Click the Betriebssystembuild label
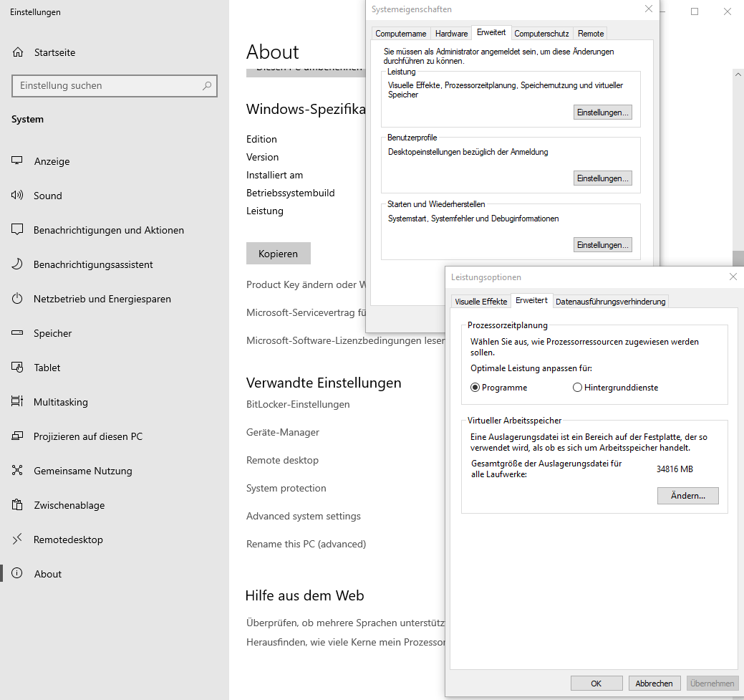 point(291,193)
